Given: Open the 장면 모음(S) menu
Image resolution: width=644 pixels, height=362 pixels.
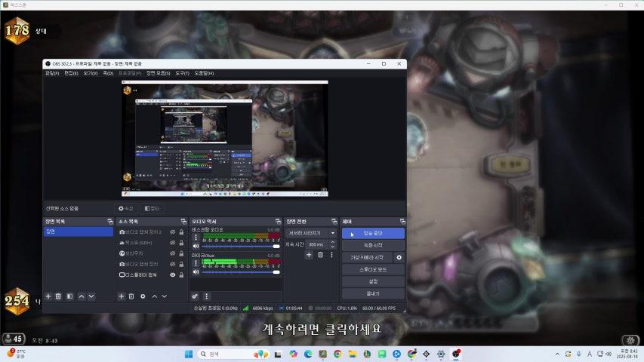Looking at the screenshot, I should click(158, 73).
